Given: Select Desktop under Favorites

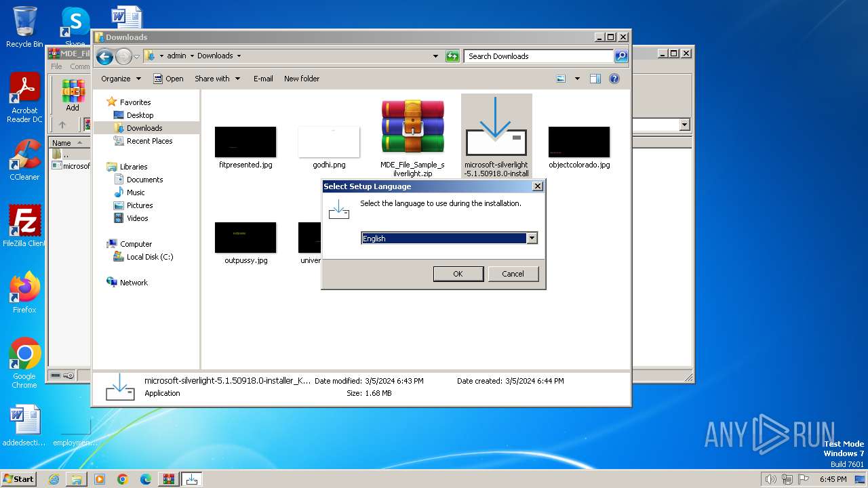Looking at the screenshot, I should coord(140,115).
